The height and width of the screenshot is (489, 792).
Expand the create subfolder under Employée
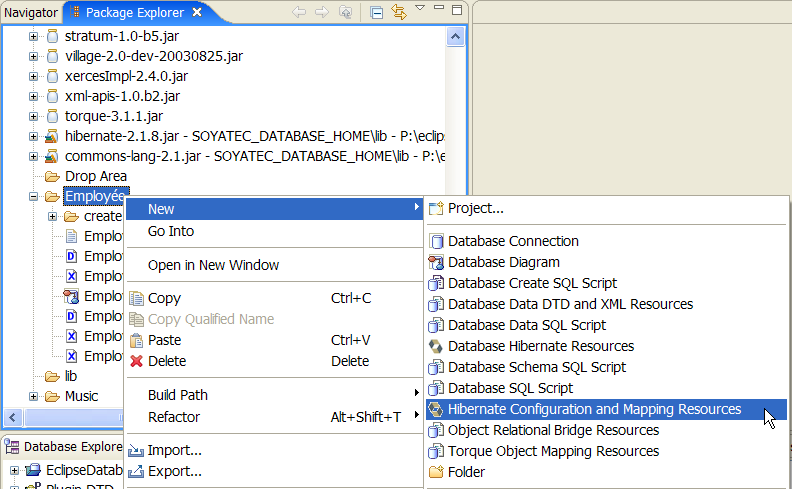point(53,216)
